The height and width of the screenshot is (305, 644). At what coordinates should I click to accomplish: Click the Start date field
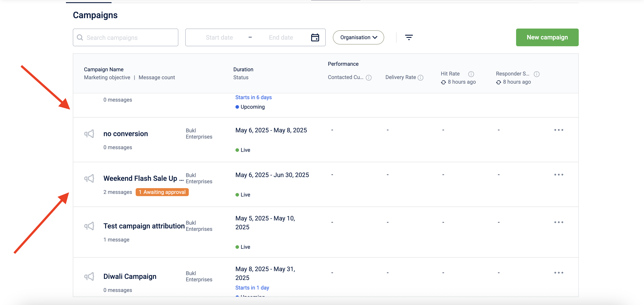pyautogui.click(x=219, y=37)
